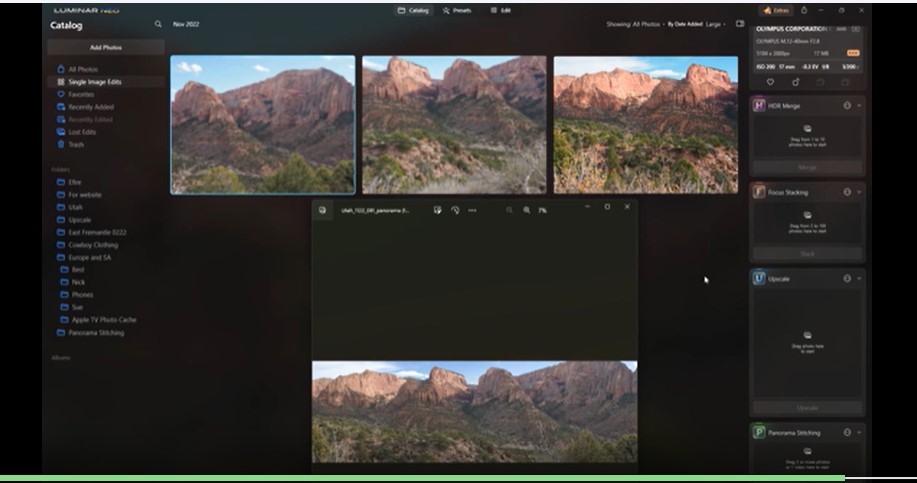Open catalog search magnifier
Viewport: 917px width, 483px height.
click(x=158, y=25)
